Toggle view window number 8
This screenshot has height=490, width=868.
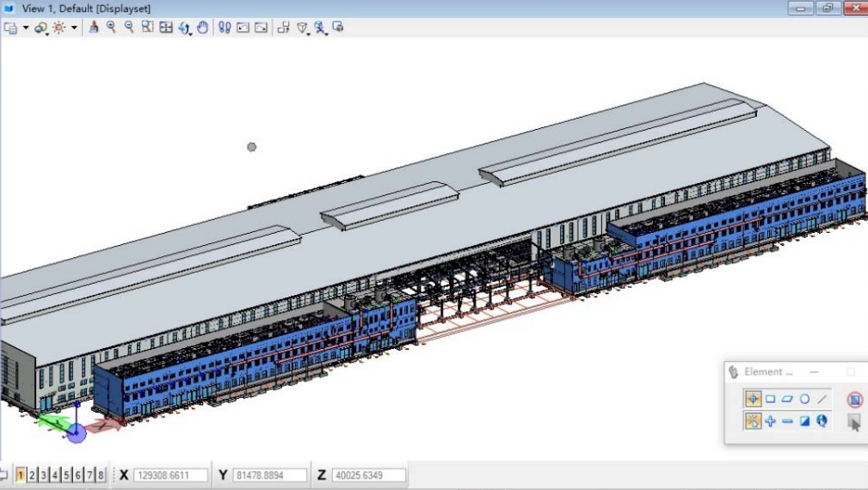click(101, 475)
